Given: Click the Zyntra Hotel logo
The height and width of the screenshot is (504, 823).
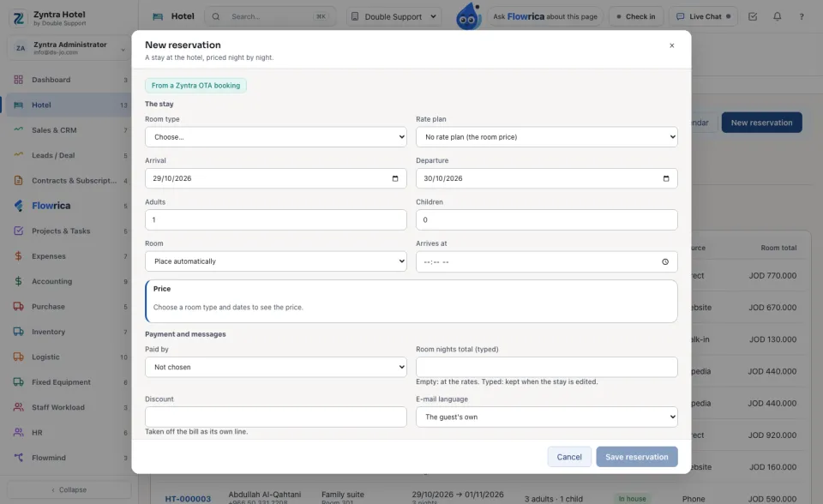Looking at the screenshot, I should click(18, 18).
